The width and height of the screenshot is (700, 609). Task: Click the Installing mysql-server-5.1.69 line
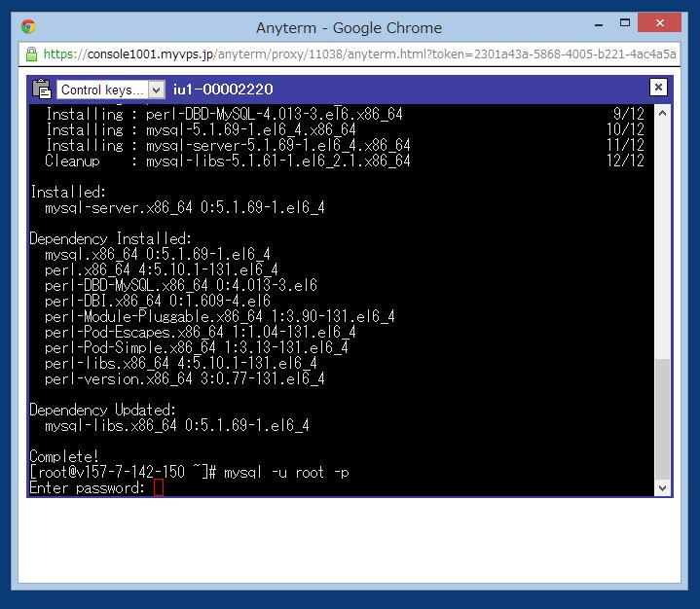[228, 145]
